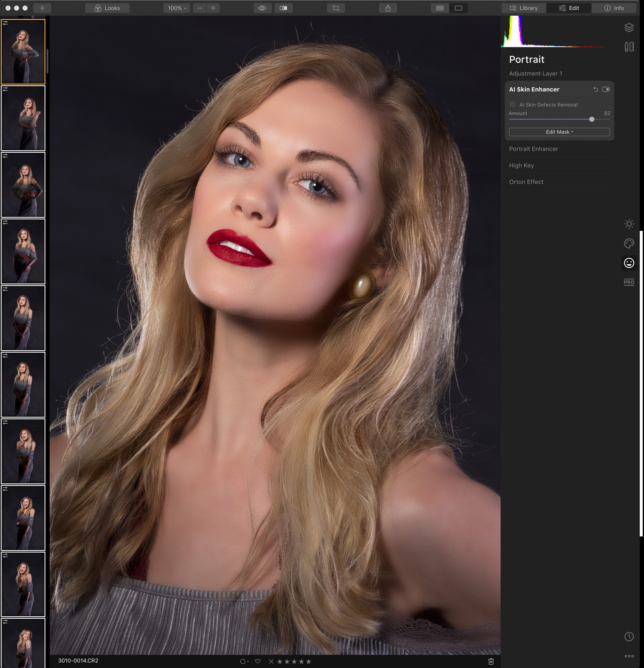Screen dimensions: 644x668
Task: Enable AI Skin Defects Removal checkbox
Action: (513, 104)
